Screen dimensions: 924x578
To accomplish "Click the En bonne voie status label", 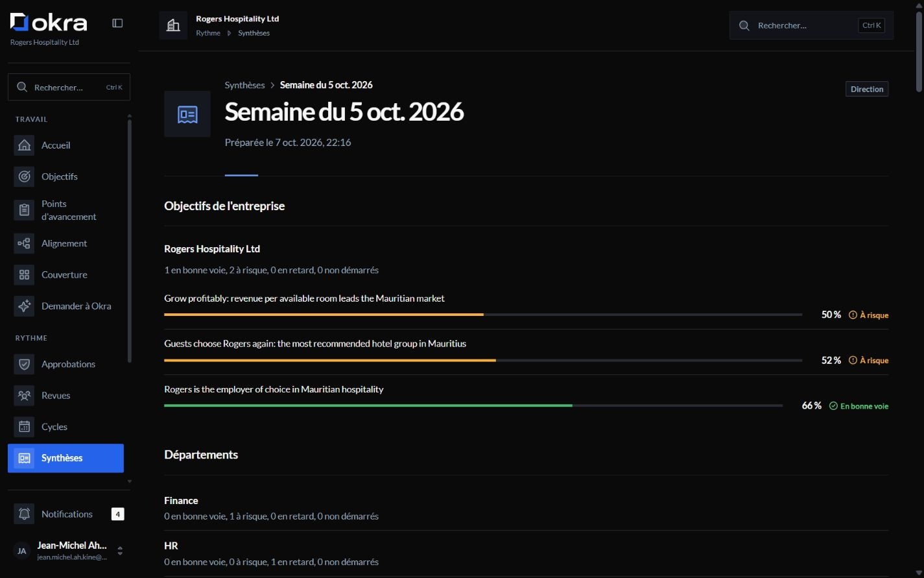I will (x=859, y=406).
